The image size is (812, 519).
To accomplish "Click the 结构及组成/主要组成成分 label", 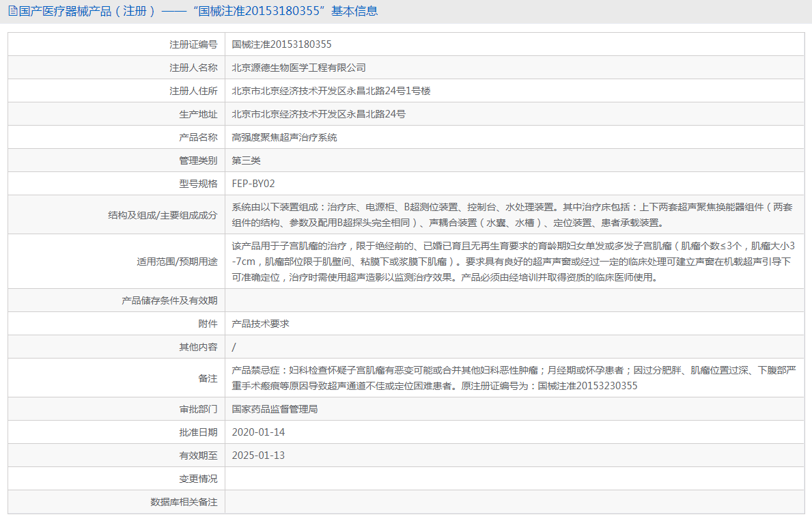I will [163, 215].
